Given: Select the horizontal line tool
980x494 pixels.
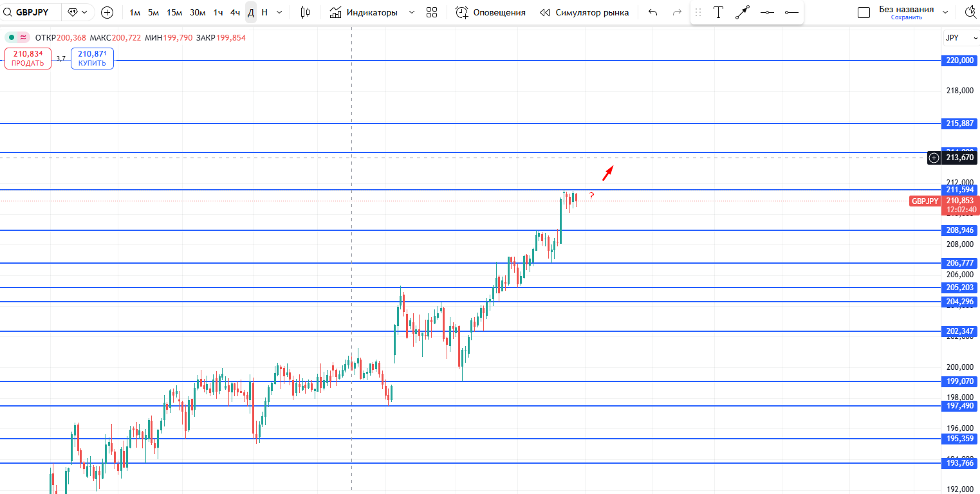Looking at the screenshot, I should tap(767, 12).
